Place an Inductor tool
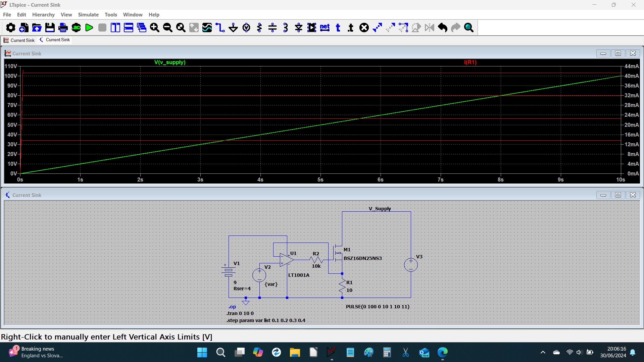This screenshot has width=644, height=362. point(286,28)
